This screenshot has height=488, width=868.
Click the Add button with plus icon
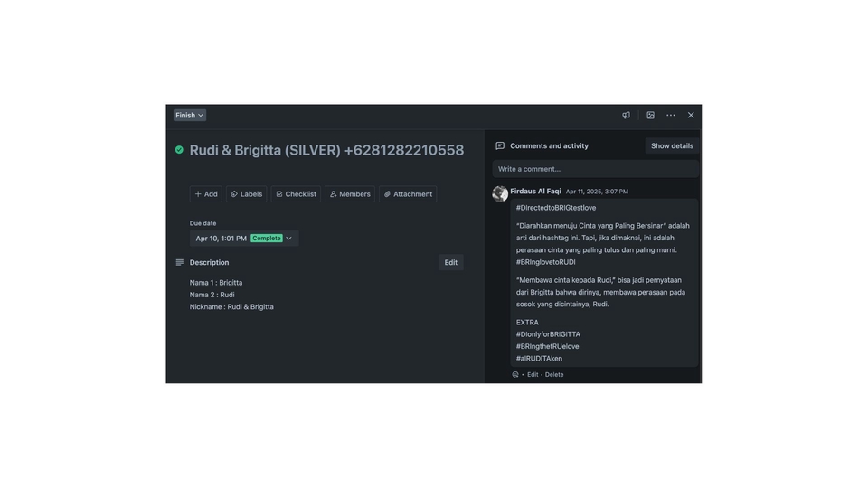(206, 194)
